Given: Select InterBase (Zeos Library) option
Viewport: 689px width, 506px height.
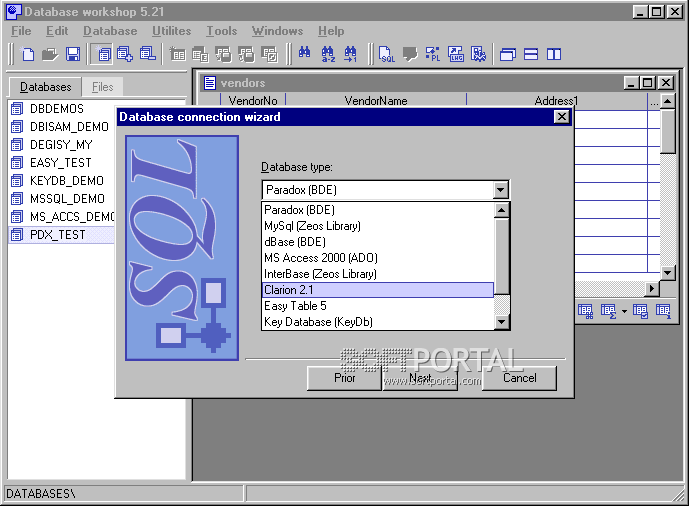Looking at the screenshot, I should pyautogui.click(x=378, y=274).
